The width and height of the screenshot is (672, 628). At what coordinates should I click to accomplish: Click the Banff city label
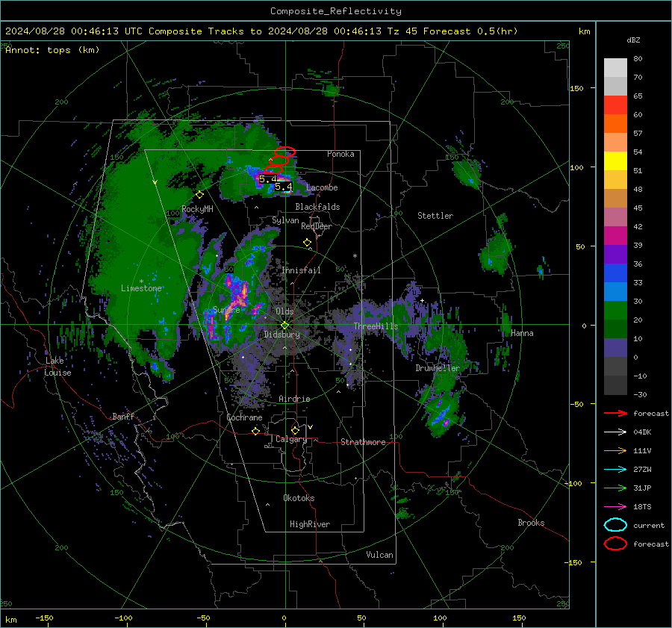click(x=123, y=416)
